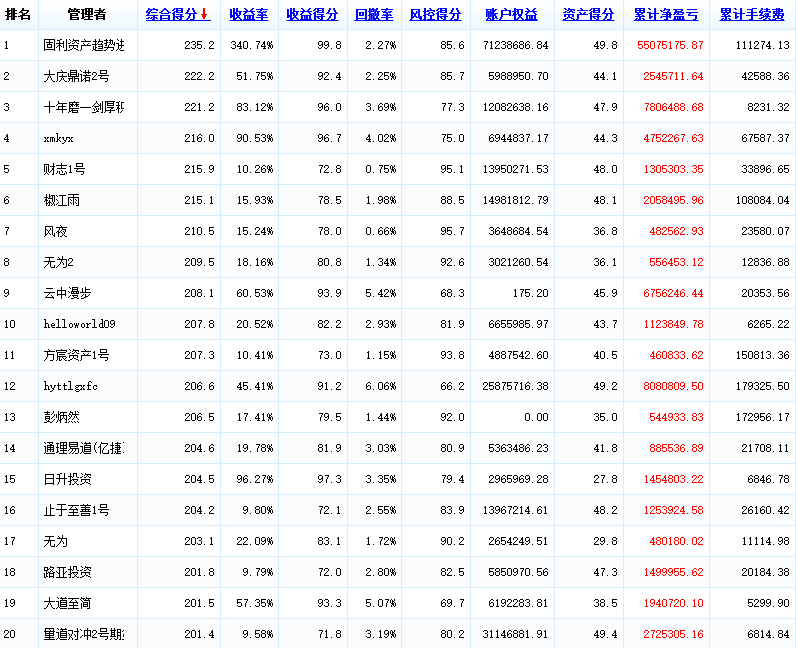
Task: Click manager name helloworld09
Action: (80, 324)
